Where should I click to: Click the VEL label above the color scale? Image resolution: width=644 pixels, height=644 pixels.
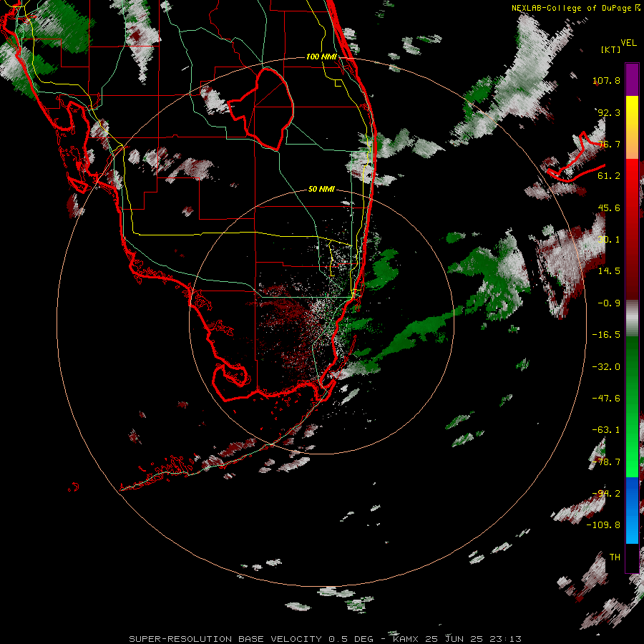coord(628,43)
